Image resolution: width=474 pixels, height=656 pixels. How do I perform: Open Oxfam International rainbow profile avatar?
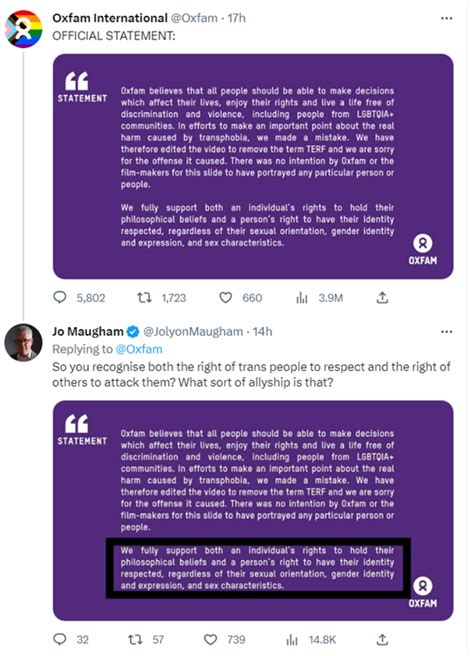point(23,29)
